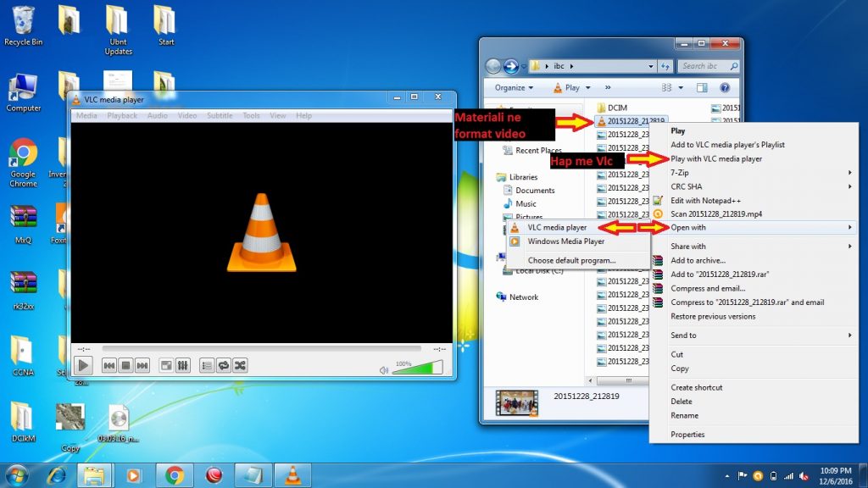The height and width of the screenshot is (488, 868).
Task: Select Network in the navigation pane
Action: [x=517, y=297]
